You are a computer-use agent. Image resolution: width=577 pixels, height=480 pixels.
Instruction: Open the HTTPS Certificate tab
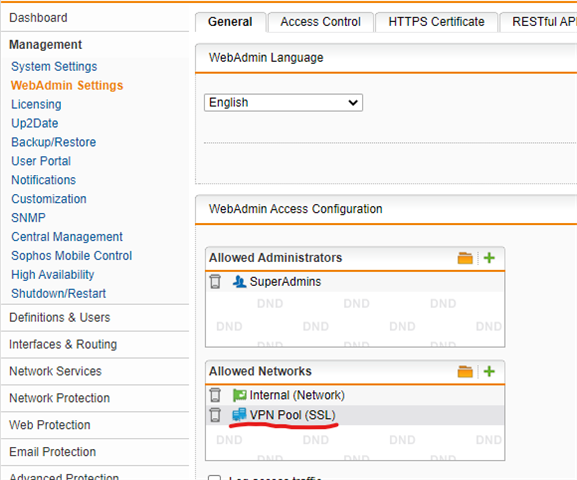click(436, 22)
